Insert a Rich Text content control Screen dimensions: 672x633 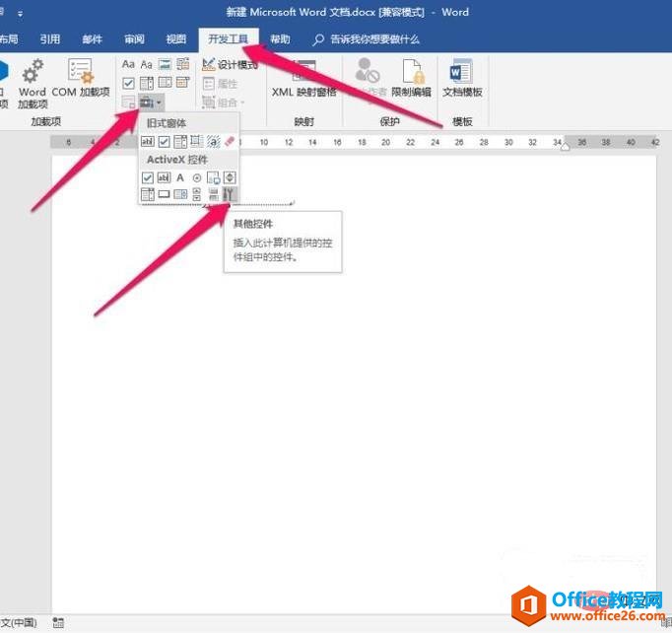tap(128, 64)
